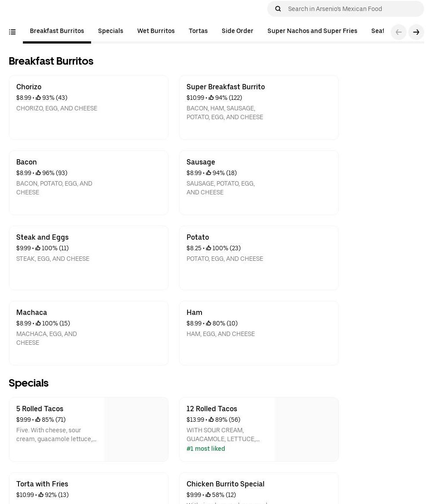This screenshot has height=504, width=433.
Task: Switch to the Specials tab
Action: click(x=110, y=31)
